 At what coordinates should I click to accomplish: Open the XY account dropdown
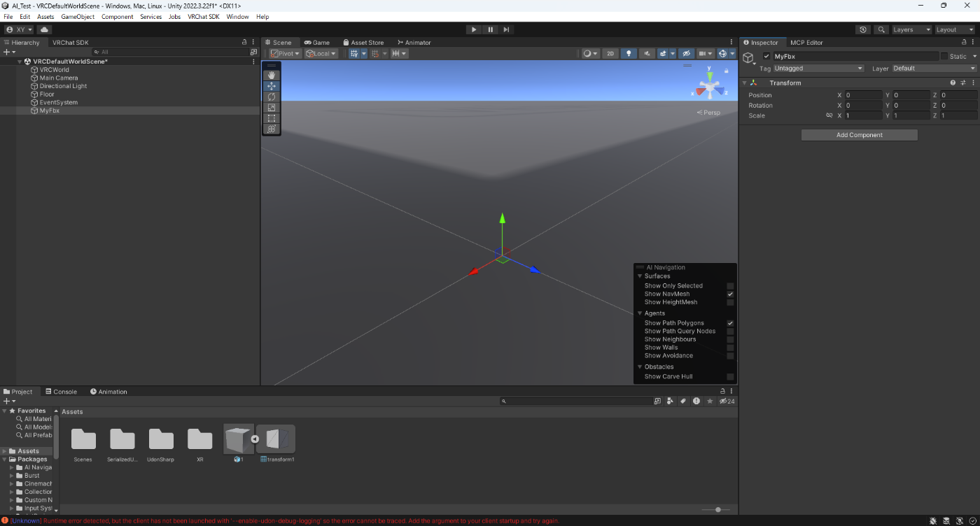[19, 29]
